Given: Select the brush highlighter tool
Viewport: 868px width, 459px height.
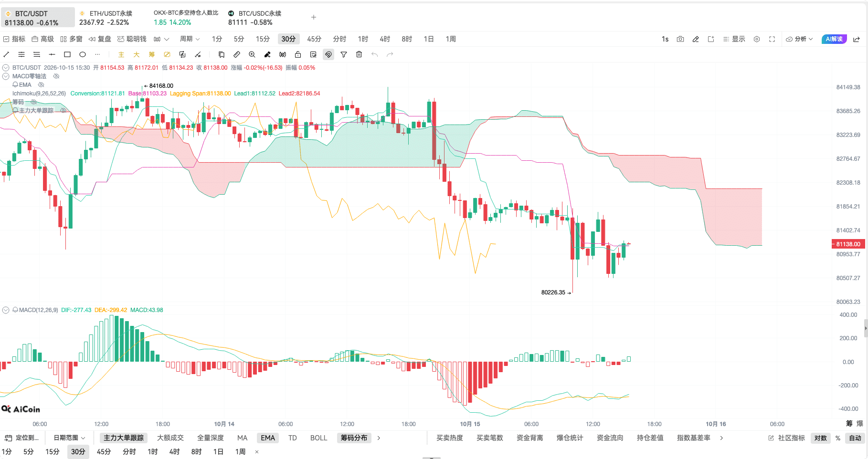Looking at the screenshot, I should [267, 54].
